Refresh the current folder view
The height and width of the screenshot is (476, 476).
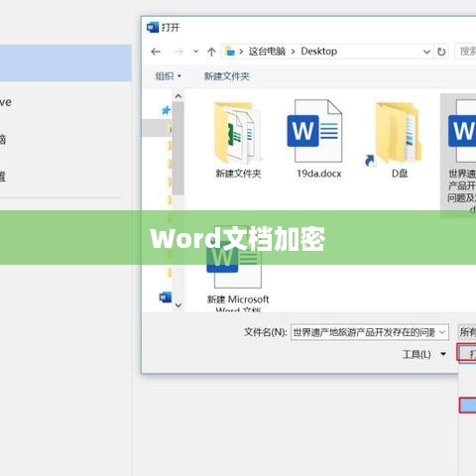(441, 52)
